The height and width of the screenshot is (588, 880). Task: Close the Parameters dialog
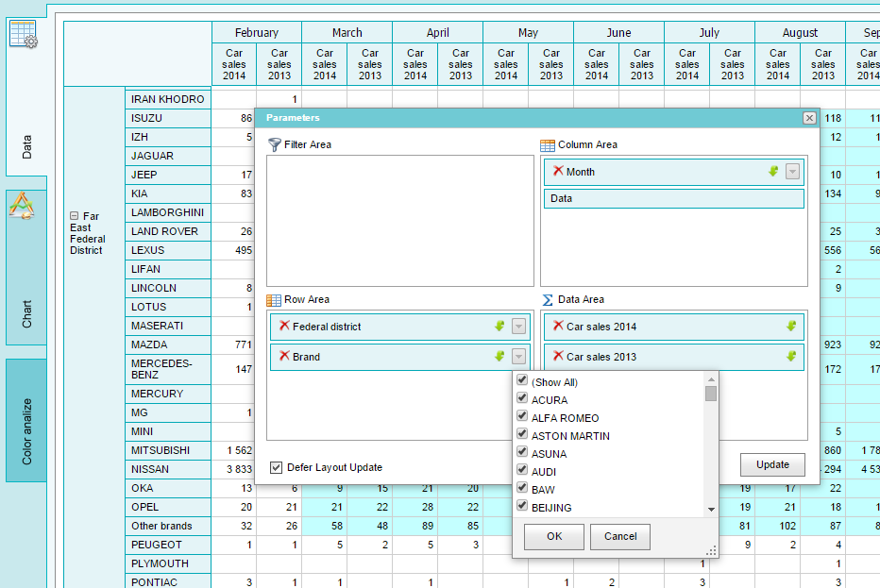[x=809, y=118]
